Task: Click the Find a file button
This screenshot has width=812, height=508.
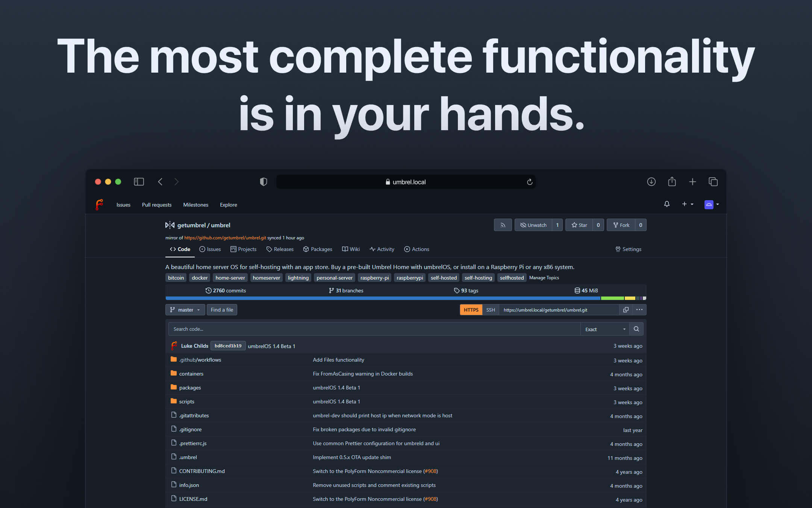Action: [x=222, y=310]
